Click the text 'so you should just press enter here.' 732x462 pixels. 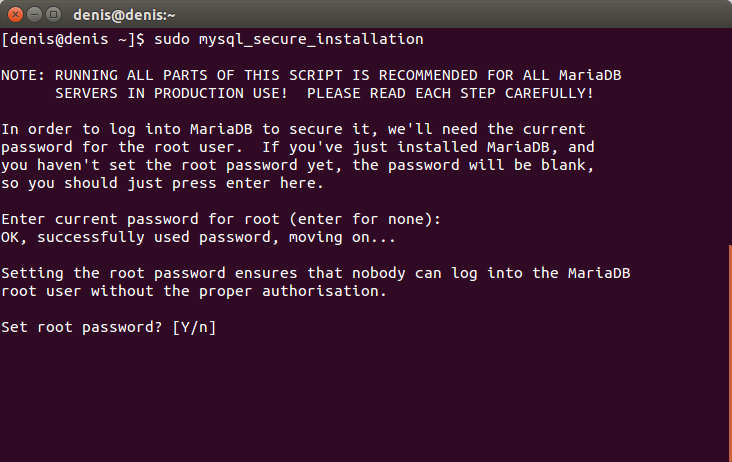click(x=162, y=183)
